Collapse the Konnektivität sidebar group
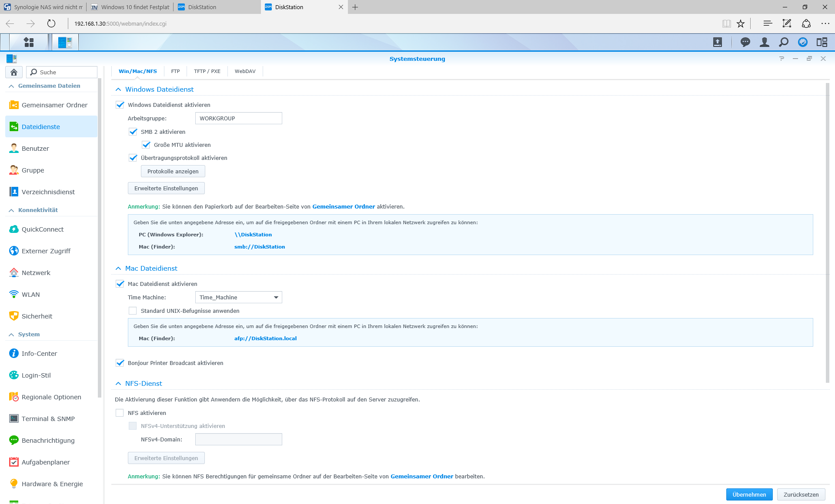The image size is (835, 504). [12, 210]
